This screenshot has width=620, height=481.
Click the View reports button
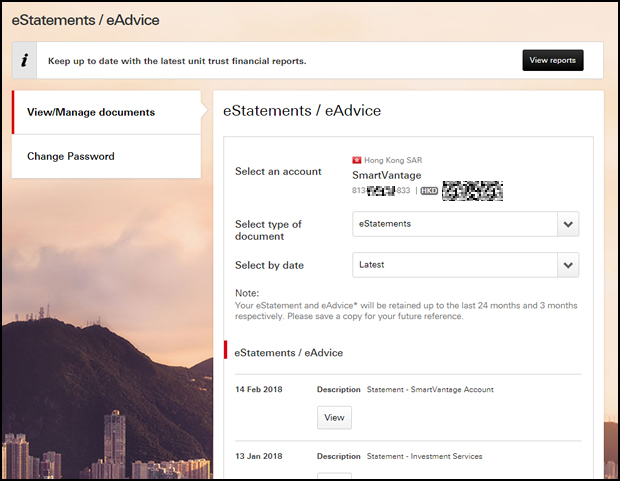pos(552,60)
